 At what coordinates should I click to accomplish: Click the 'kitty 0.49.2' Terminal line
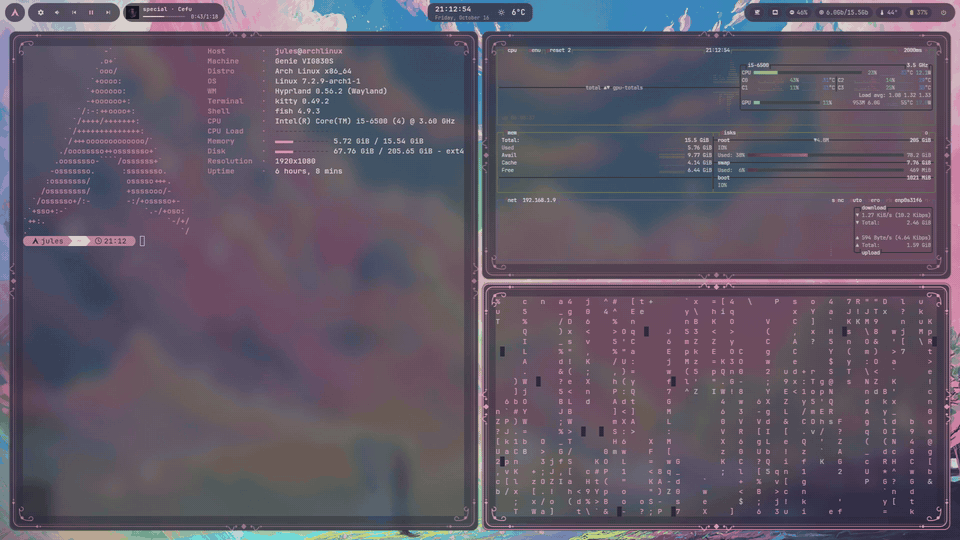click(x=302, y=101)
